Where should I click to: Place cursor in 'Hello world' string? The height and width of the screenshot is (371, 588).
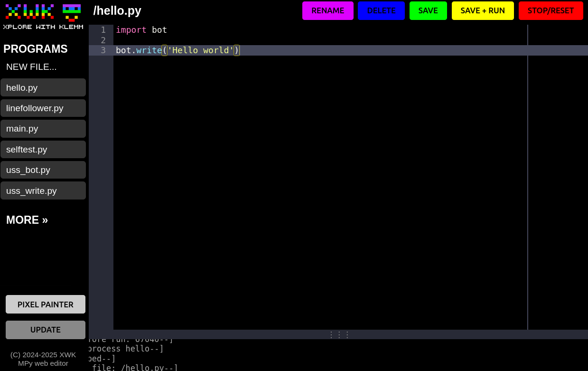point(200,50)
